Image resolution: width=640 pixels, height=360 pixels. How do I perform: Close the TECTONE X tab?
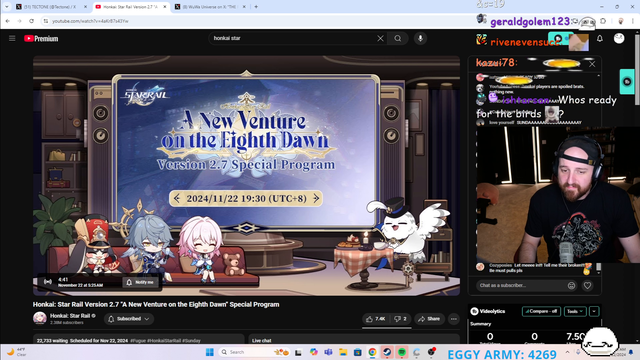(85, 7)
